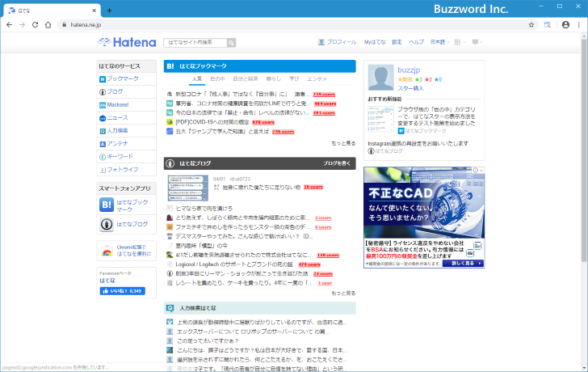Click the ad info icon on banner

[x=476, y=171]
